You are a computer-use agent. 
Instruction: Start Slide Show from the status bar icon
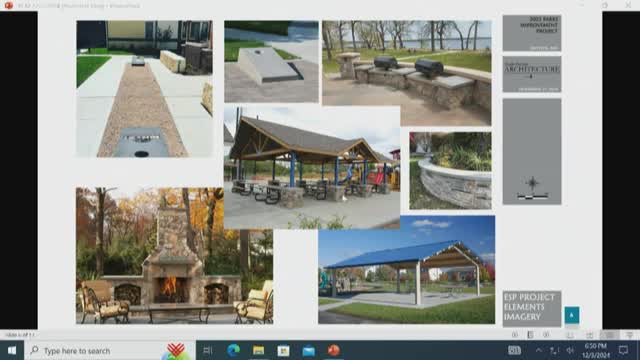click(x=630, y=335)
